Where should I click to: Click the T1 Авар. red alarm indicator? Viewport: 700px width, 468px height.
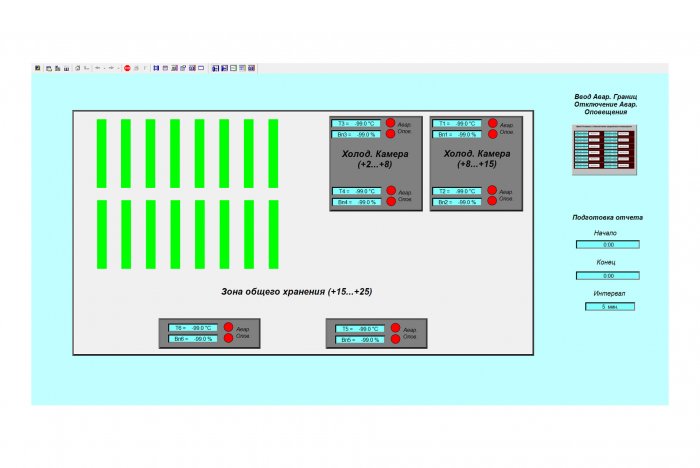[x=492, y=123]
